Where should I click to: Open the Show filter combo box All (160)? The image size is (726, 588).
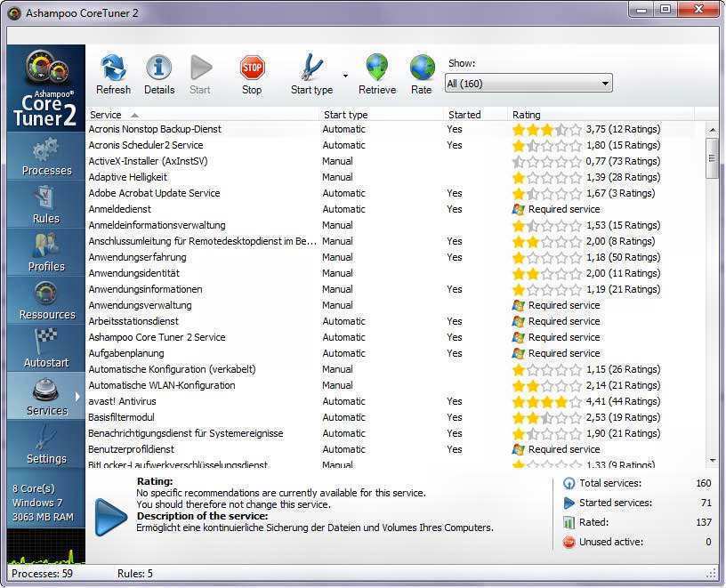coord(528,84)
